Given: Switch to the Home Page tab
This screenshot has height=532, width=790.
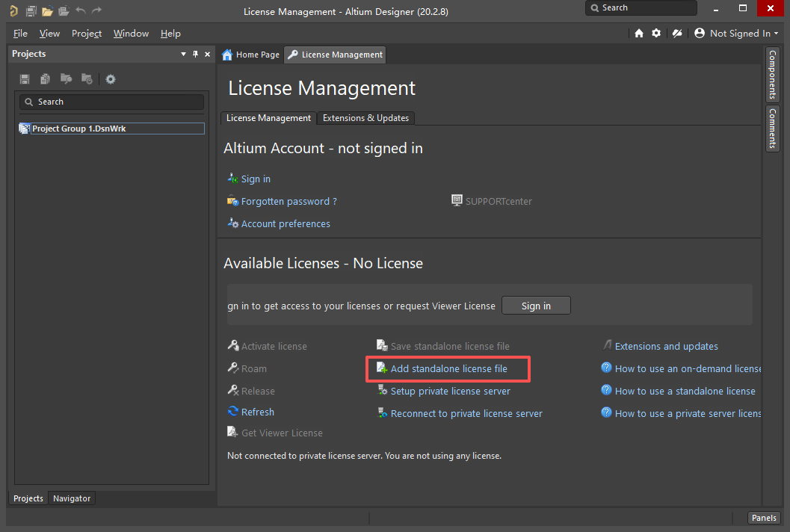Looking at the screenshot, I should click(251, 55).
